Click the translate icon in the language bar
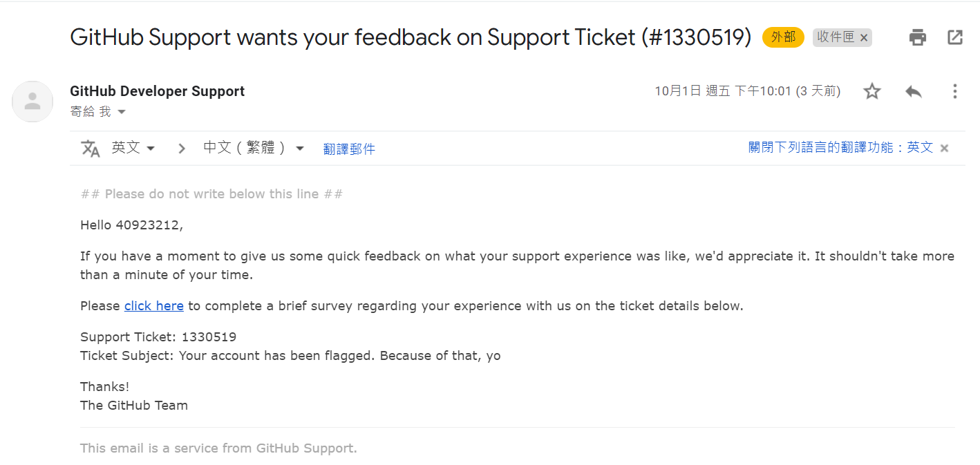This screenshot has width=980, height=465. 91,148
